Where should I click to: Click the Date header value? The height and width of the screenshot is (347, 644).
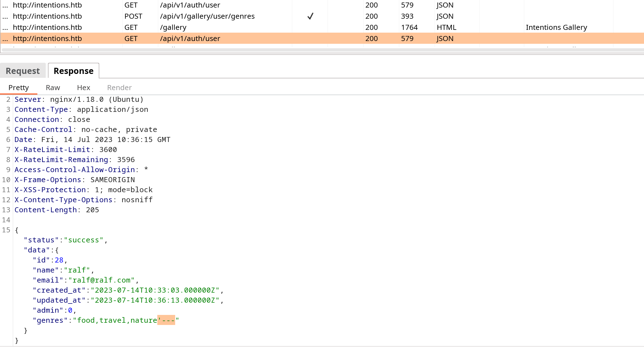click(106, 140)
